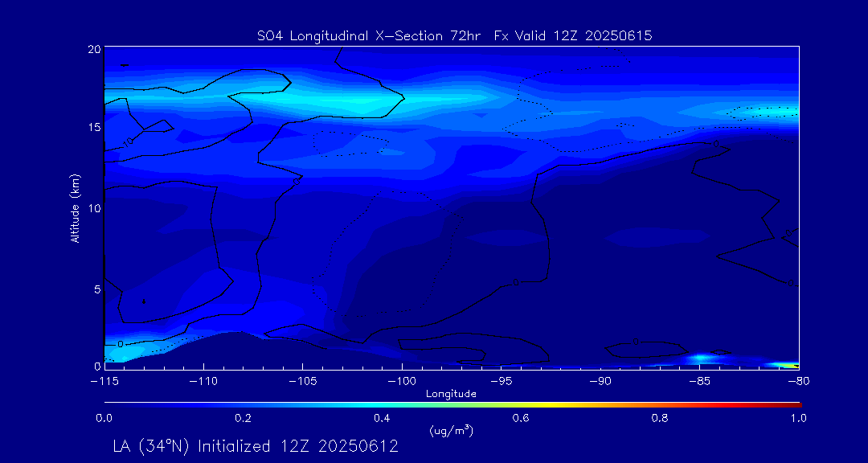
Task: Click the 0.6 colorbar label
Action: click(521, 418)
